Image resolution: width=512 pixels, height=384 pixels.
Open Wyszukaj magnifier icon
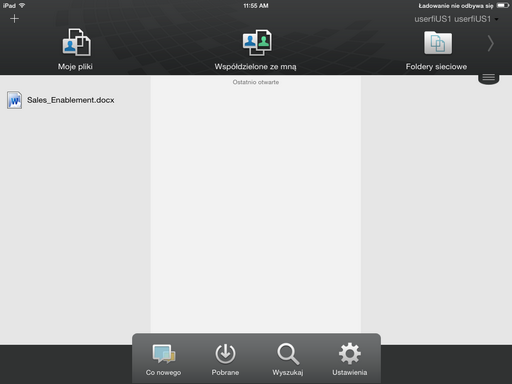[288, 354]
